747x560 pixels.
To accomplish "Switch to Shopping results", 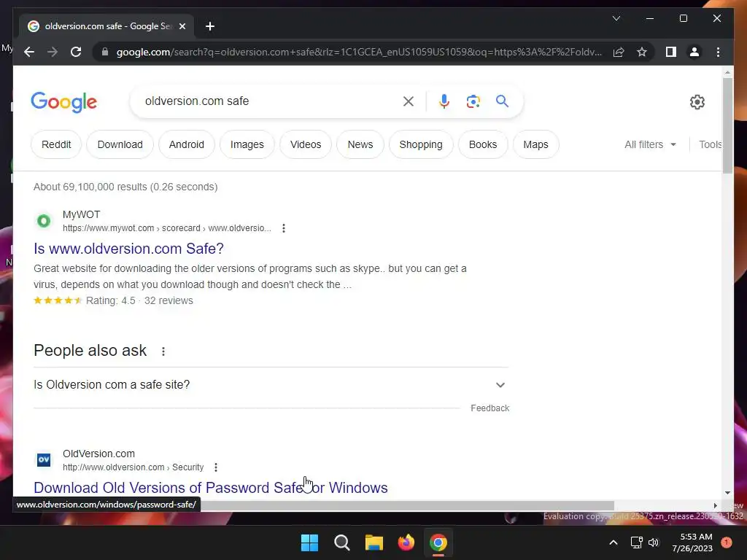I will (x=421, y=144).
